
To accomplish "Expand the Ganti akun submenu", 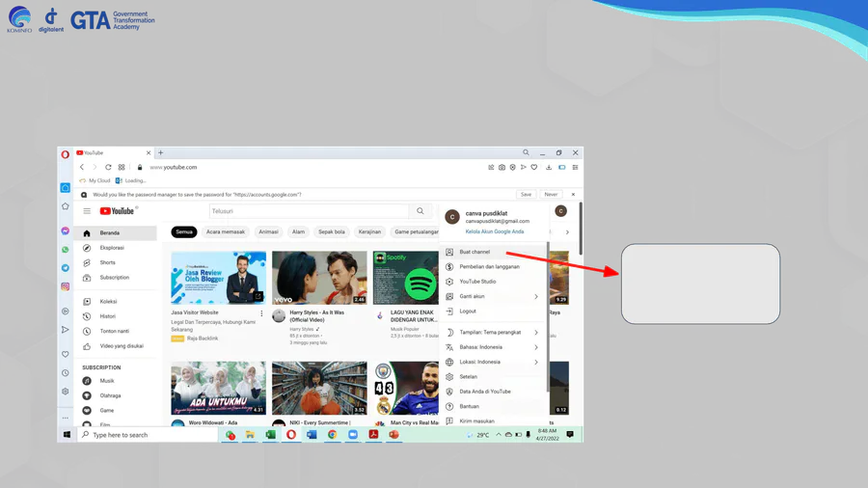I will tap(536, 296).
